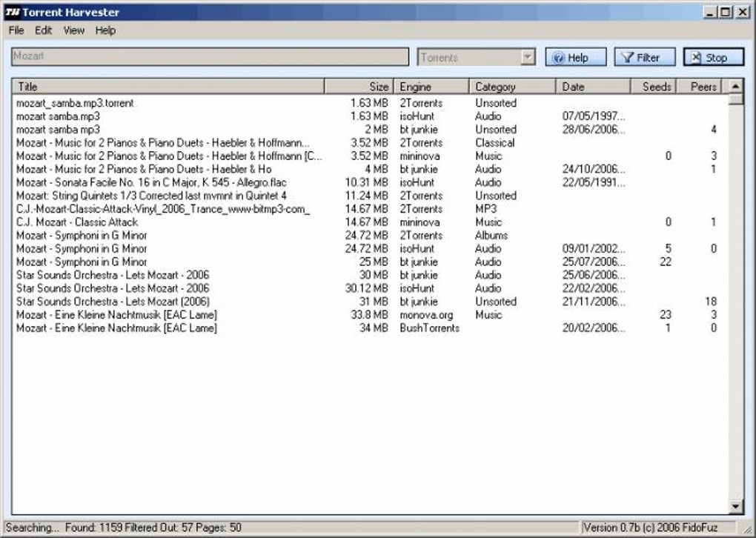Select 'C.J.-Mozart-Classic-Attack-Vinyl_2006' row
The image size is (756, 538).
[370, 209]
